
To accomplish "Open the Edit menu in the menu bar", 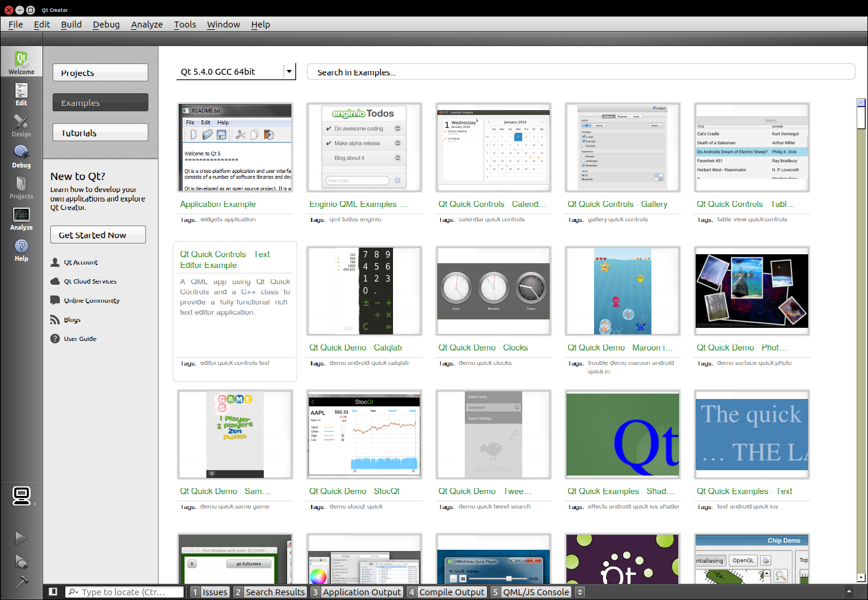I will 42,25.
